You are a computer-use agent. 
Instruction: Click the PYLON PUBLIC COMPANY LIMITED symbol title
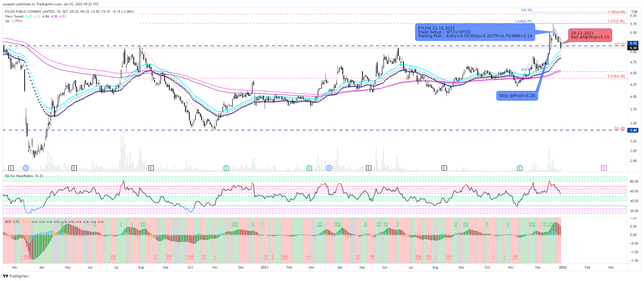[30, 12]
